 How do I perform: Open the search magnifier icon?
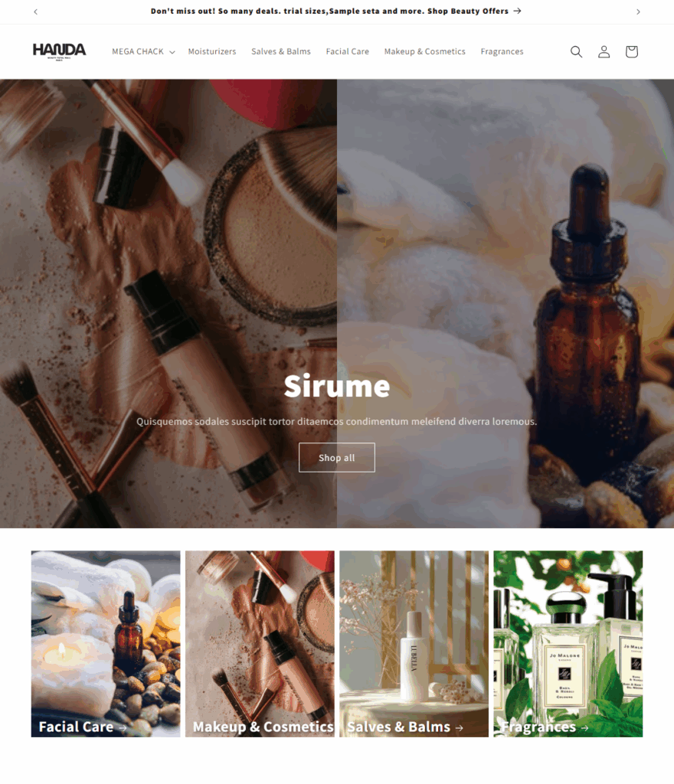pos(576,51)
